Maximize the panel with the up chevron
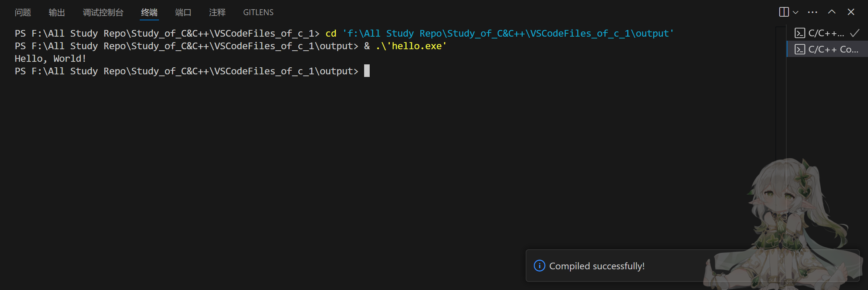 point(832,12)
